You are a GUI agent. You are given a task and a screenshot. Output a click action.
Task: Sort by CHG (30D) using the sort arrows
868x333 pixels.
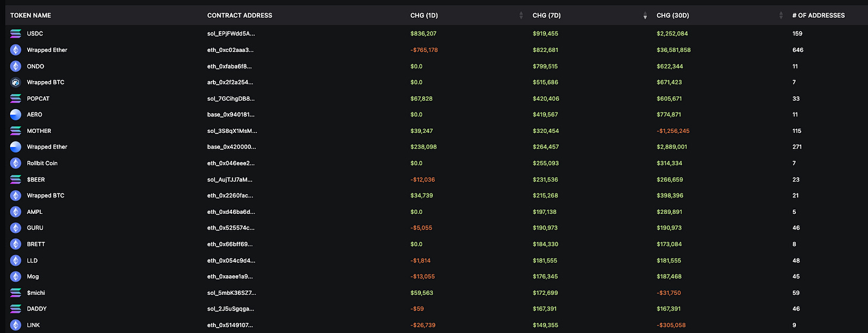[781, 15]
